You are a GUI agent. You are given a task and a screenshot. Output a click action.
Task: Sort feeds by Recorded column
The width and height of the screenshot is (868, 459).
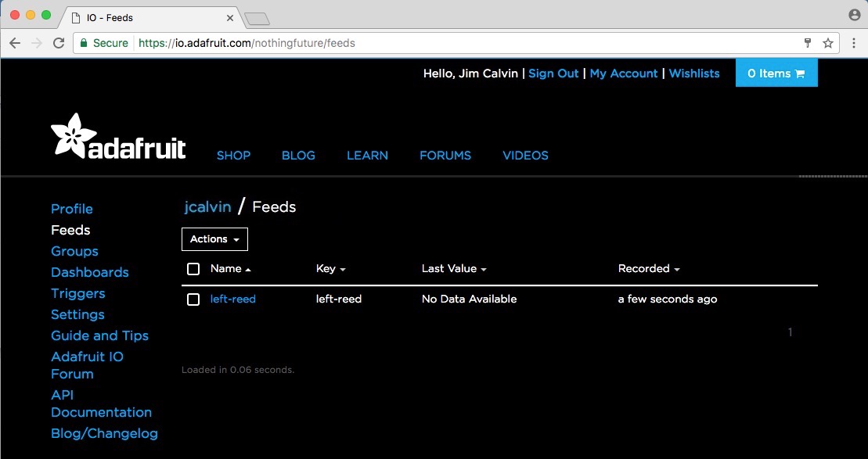(x=649, y=269)
